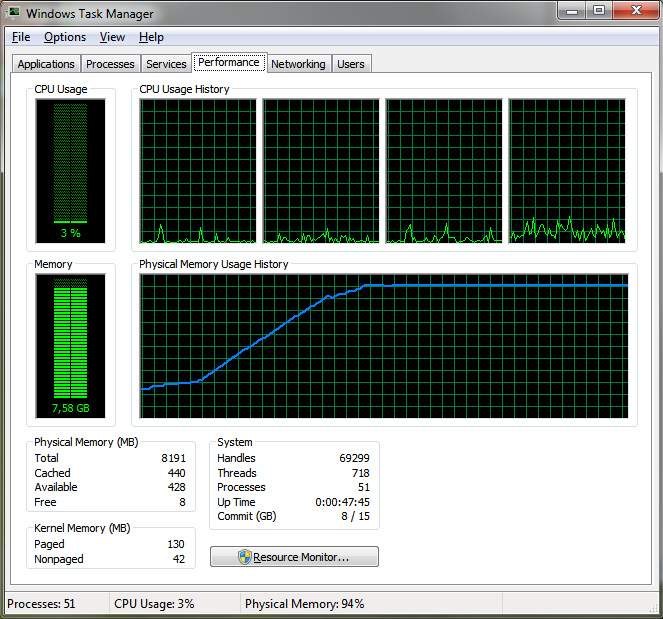Click the Physical Memory (MB) group label
663x619 pixels.
86,442
